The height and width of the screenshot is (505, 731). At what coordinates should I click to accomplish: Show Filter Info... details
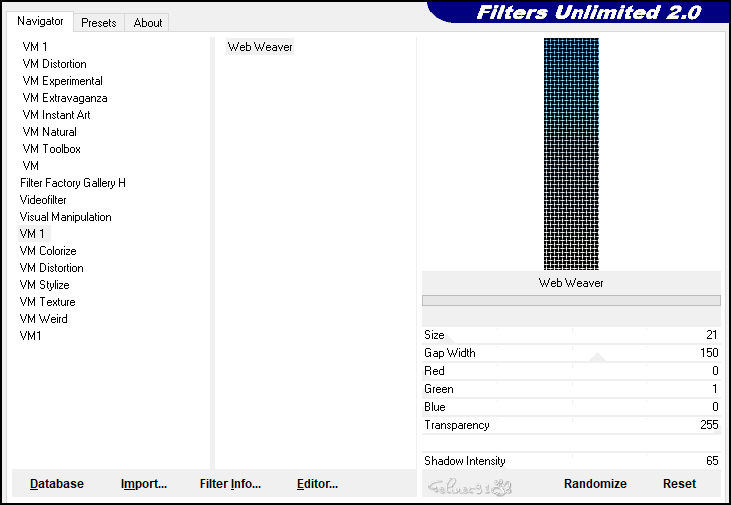click(x=230, y=484)
